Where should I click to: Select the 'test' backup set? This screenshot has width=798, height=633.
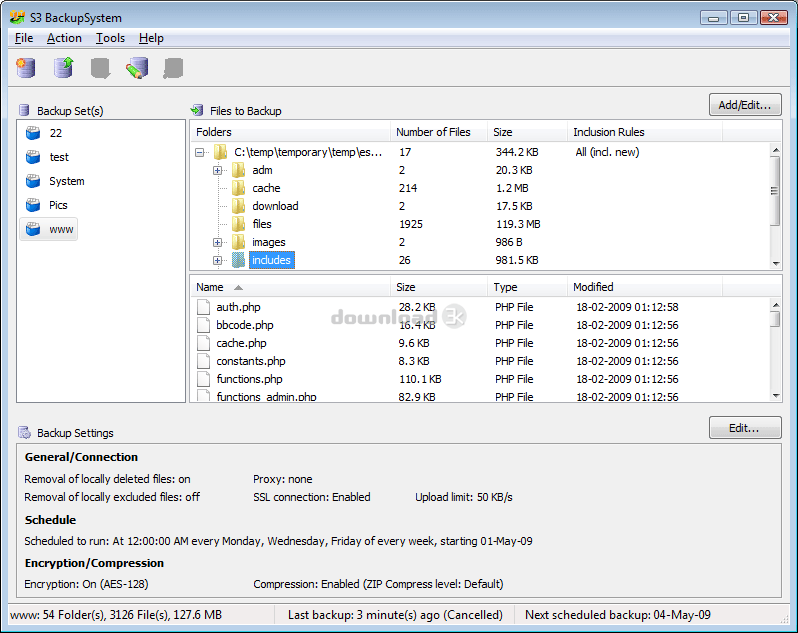click(59, 157)
